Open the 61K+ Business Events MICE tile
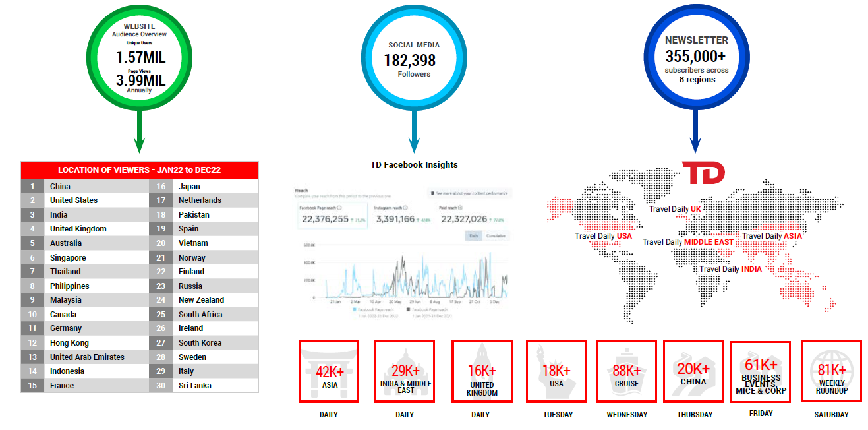This screenshot has height=430, width=868. point(761,371)
